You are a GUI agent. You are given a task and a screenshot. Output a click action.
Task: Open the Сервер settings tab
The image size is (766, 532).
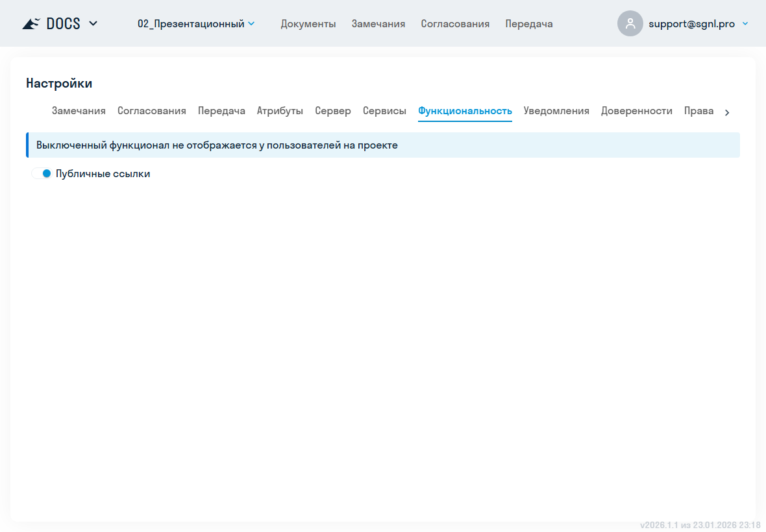[333, 111]
